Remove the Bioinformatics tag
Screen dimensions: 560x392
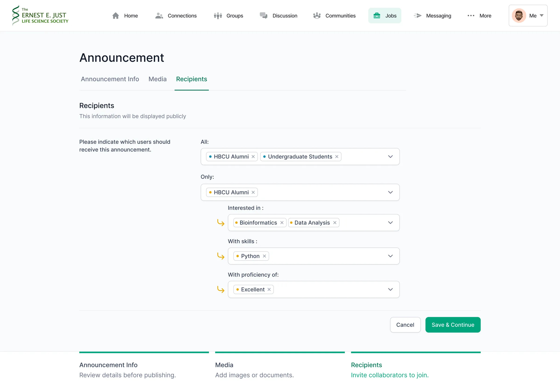pos(282,223)
